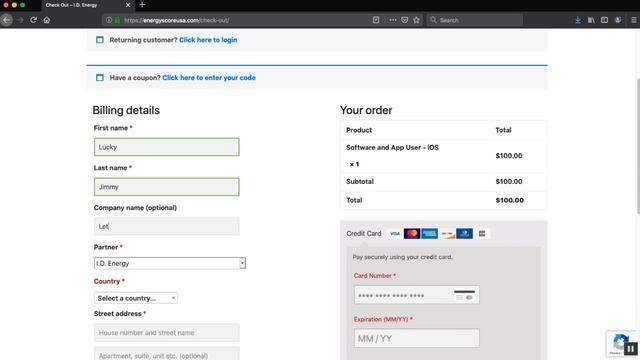This screenshot has height=360, width=640.
Task: Open the Partner dropdown showing I.D. Energy
Action: (x=170, y=263)
